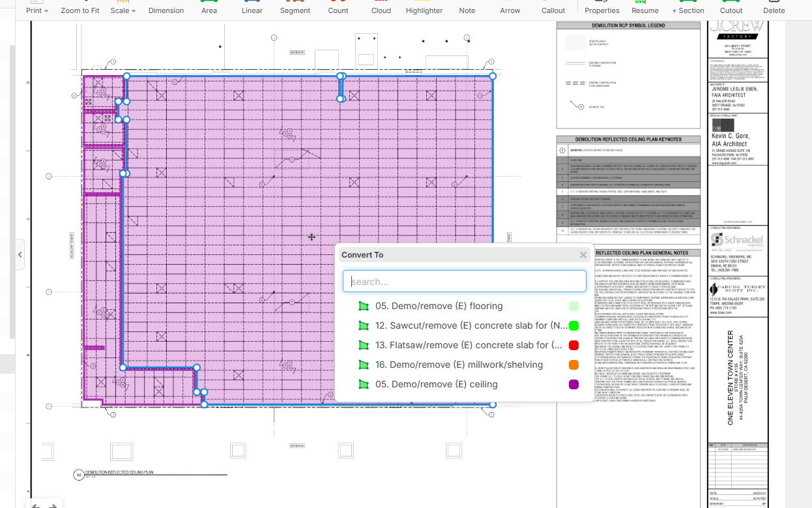
Task: Open the Print dropdown
Action: (x=36, y=10)
